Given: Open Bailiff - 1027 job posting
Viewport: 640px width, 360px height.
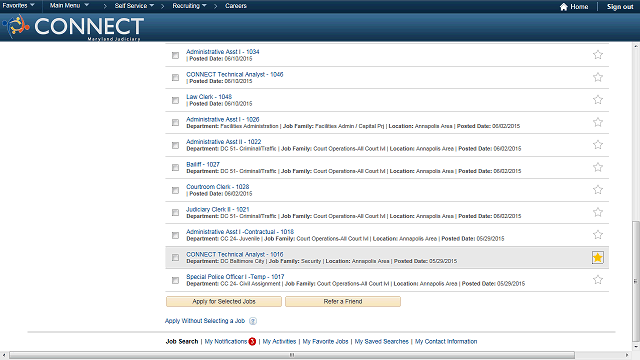Looking at the screenshot, I should (203, 164).
